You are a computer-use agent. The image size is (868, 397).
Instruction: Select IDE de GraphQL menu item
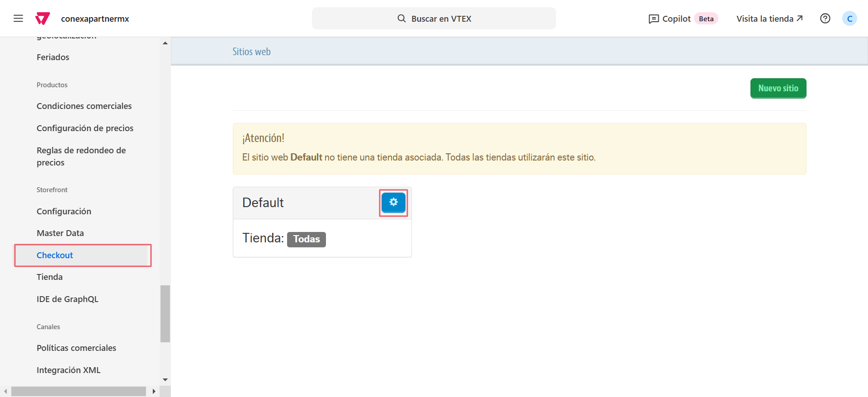click(x=67, y=299)
